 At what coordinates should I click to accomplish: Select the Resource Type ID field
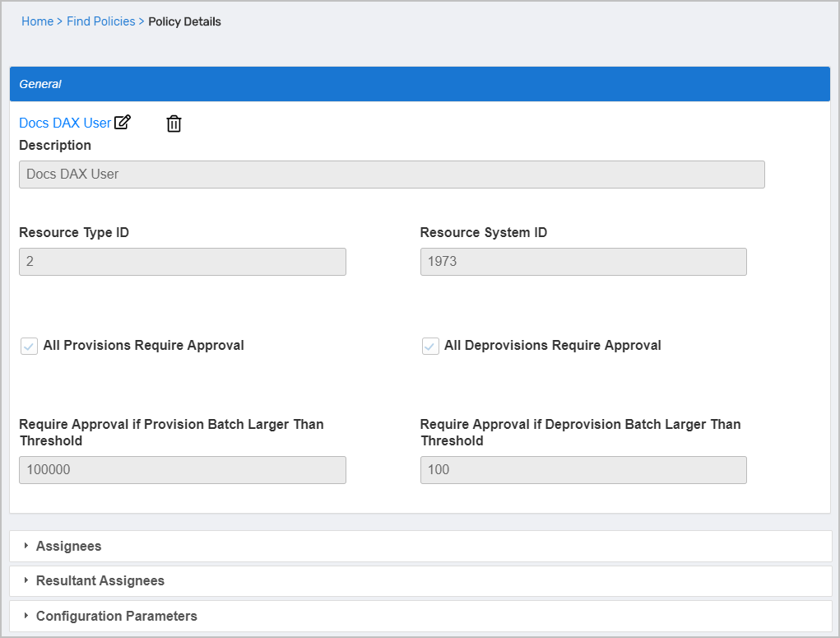coord(183,262)
